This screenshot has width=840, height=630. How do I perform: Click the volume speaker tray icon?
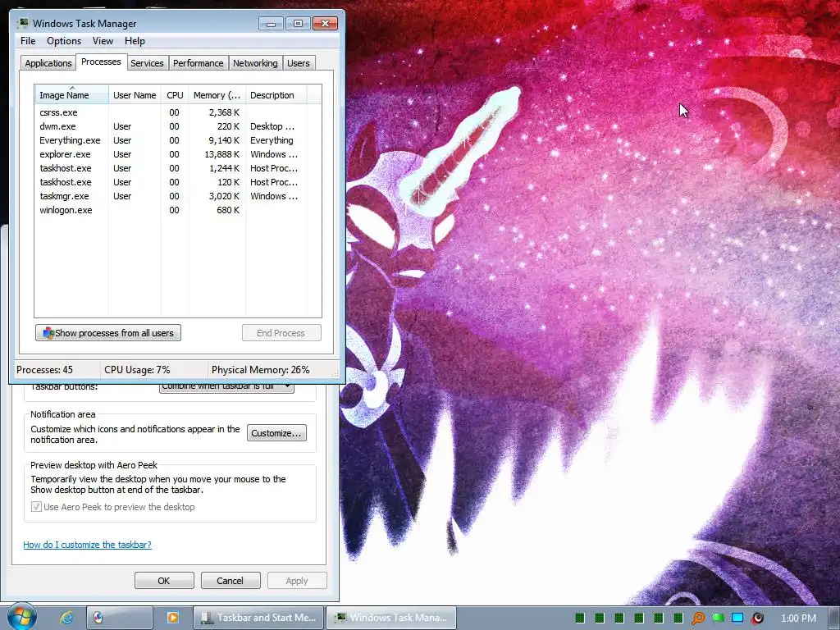click(757, 619)
